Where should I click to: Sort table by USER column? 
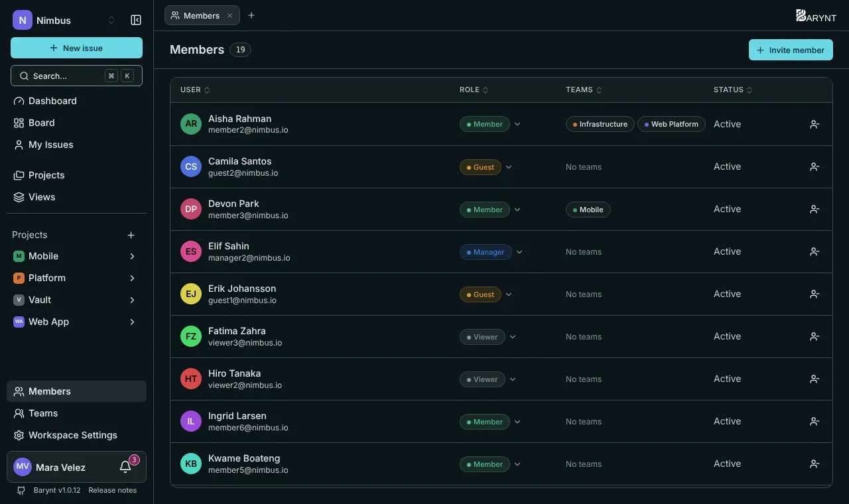(x=195, y=90)
